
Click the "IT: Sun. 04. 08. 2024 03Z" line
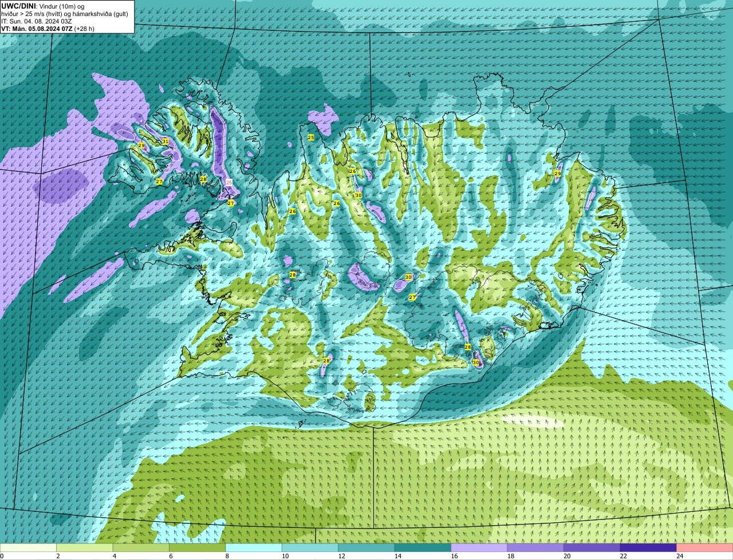[37, 21]
